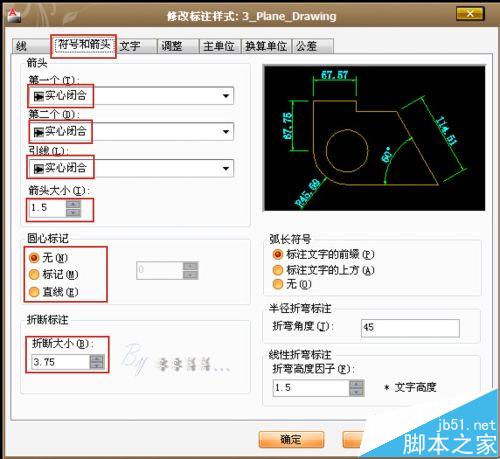Expand the 引线 arrowhead dropdown

pos(226,168)
